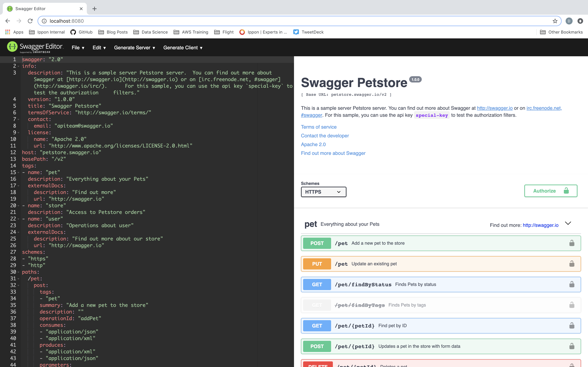
Task: Open the Edit menu
Action: [99, 48]
